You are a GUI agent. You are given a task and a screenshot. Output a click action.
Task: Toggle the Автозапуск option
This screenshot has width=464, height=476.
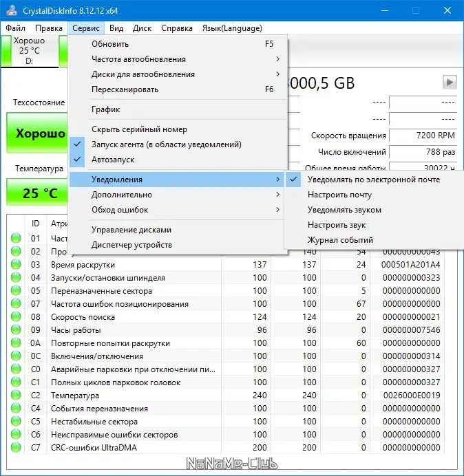pyautogui.click(x=178, y=160)
